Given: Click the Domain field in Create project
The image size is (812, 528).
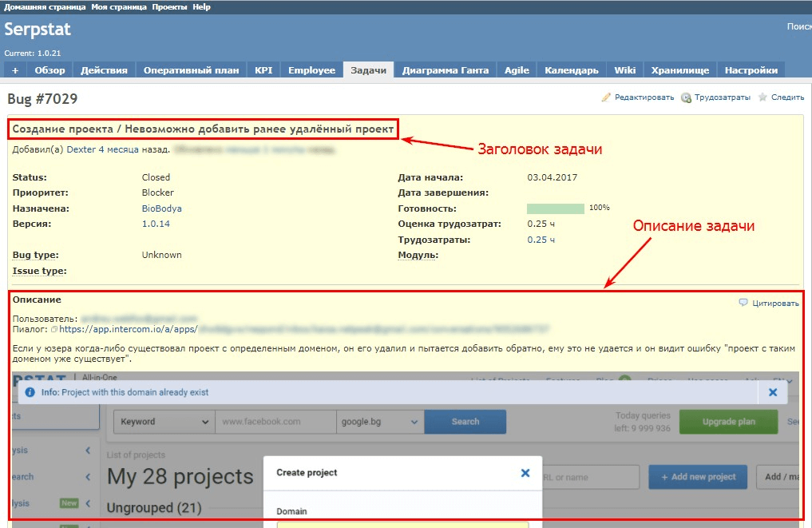Looking at the screenshot, I should [402, 525].
